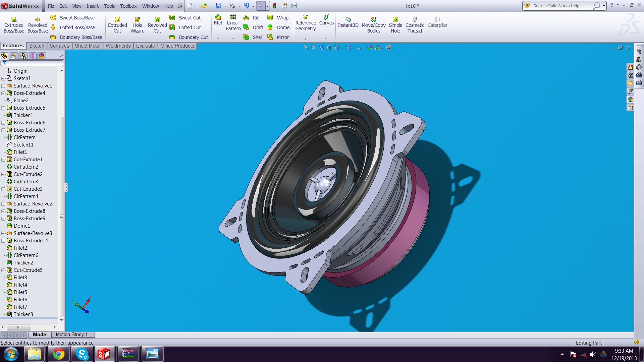Switch to Motion Study 1 tab
Screen dimensions: 644x362
tap(71, 335)
